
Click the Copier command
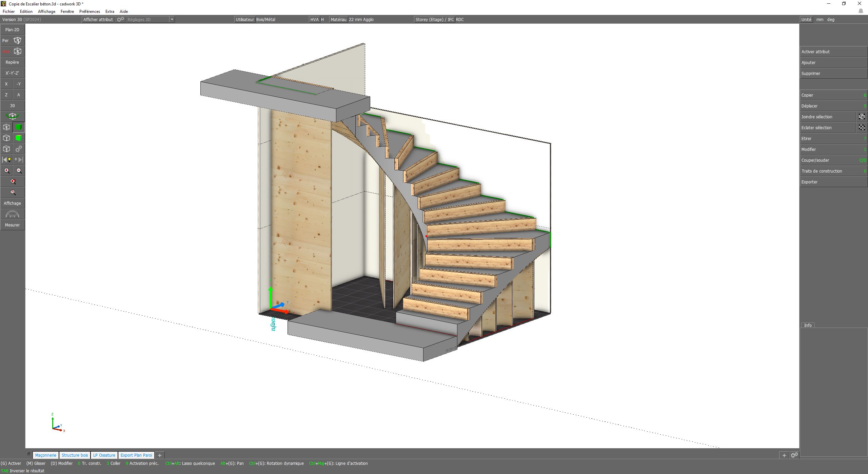[x=833, y=95]
